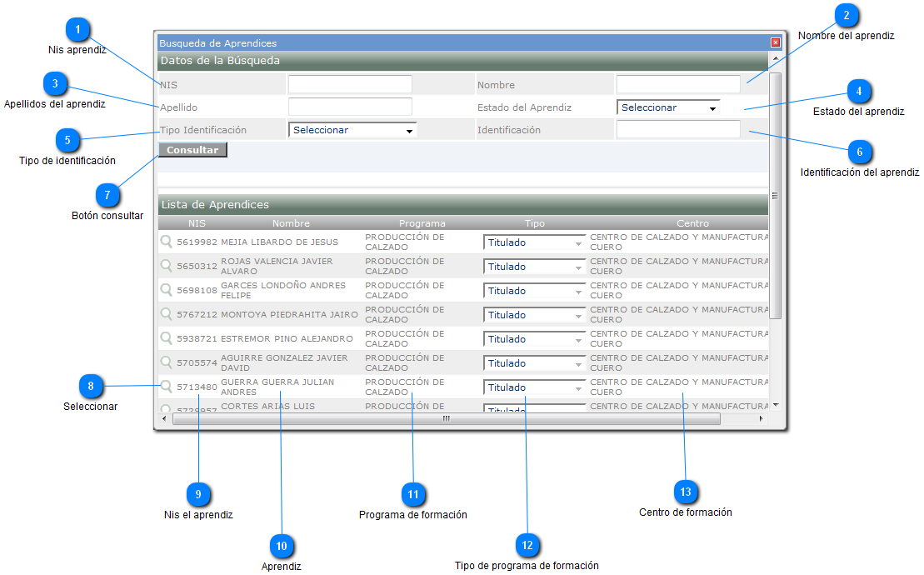
Task: Click name MEJIA LIBARDO DE JESUS
Action: 279,242
